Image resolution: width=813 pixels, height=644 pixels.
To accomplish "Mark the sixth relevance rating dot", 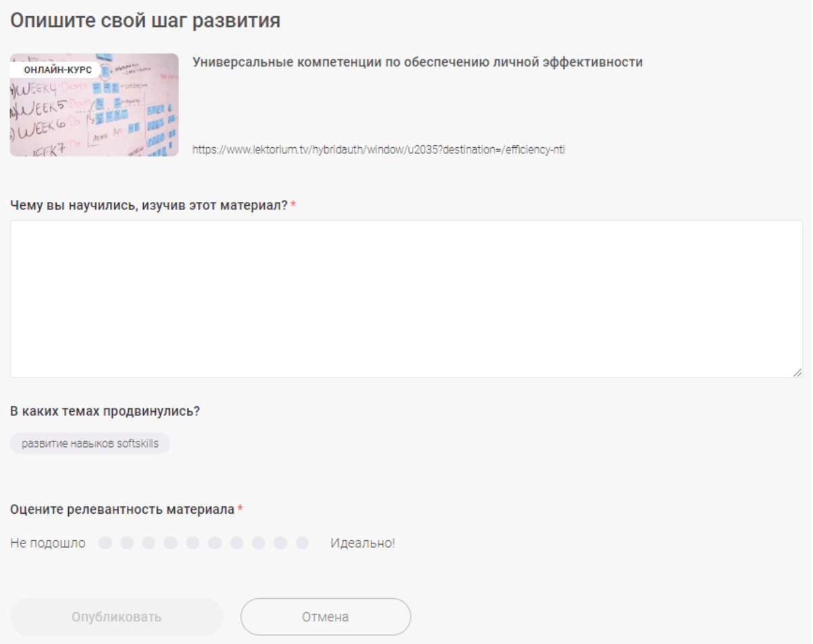I will [x=215, y=543].
